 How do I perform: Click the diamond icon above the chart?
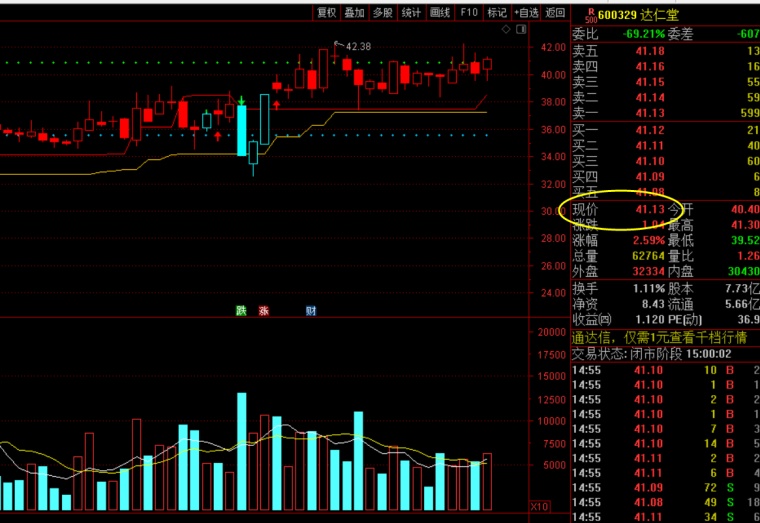click(x=506, y=30)
